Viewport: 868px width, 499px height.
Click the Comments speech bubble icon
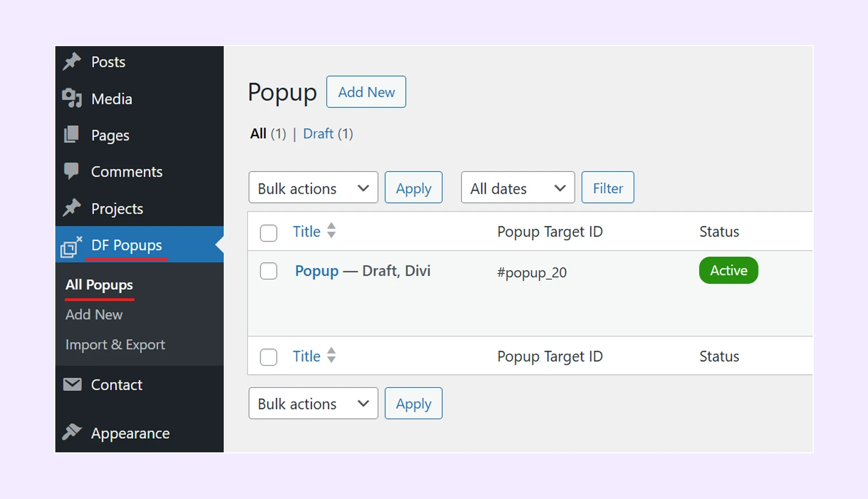point(72,171)
